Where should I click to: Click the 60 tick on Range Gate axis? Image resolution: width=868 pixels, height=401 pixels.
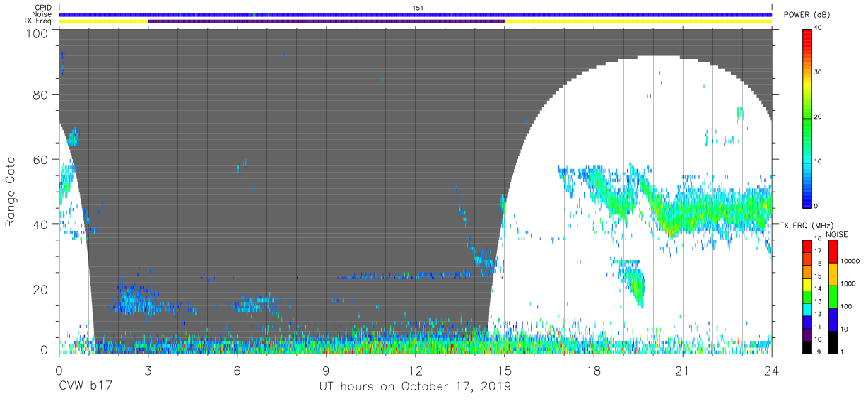pyautogui.click(x=42, y=159)
